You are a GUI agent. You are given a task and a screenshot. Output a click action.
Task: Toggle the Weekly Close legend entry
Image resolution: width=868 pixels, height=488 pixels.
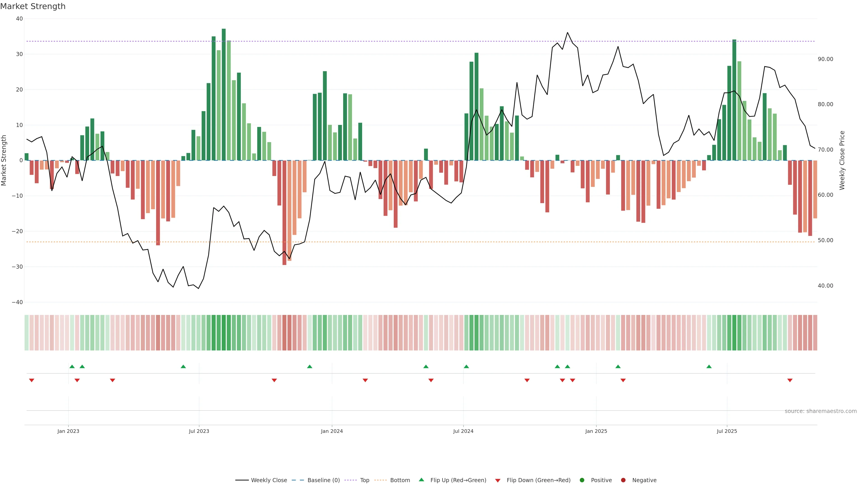tap(269, 480)
